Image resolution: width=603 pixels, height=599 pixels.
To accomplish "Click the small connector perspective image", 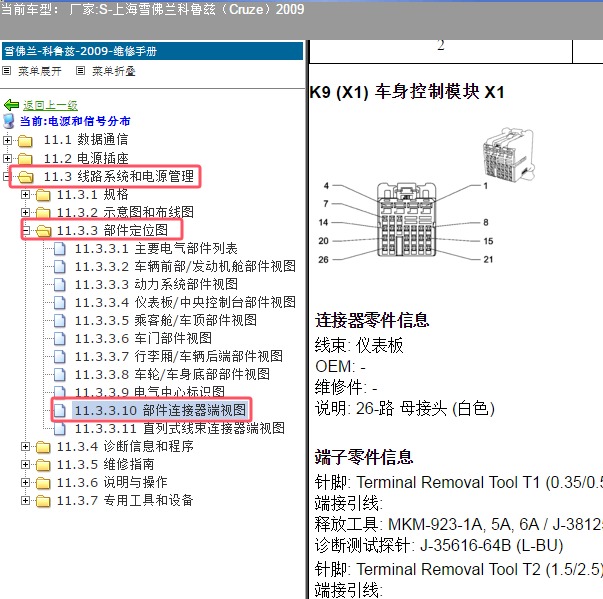I will tap(508, 154).
